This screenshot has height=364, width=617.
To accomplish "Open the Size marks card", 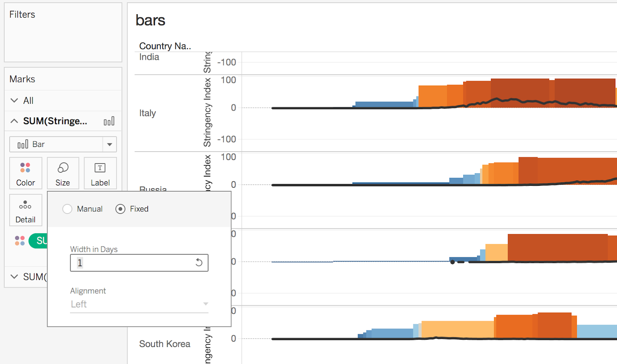I will click(x=63, y=173).
